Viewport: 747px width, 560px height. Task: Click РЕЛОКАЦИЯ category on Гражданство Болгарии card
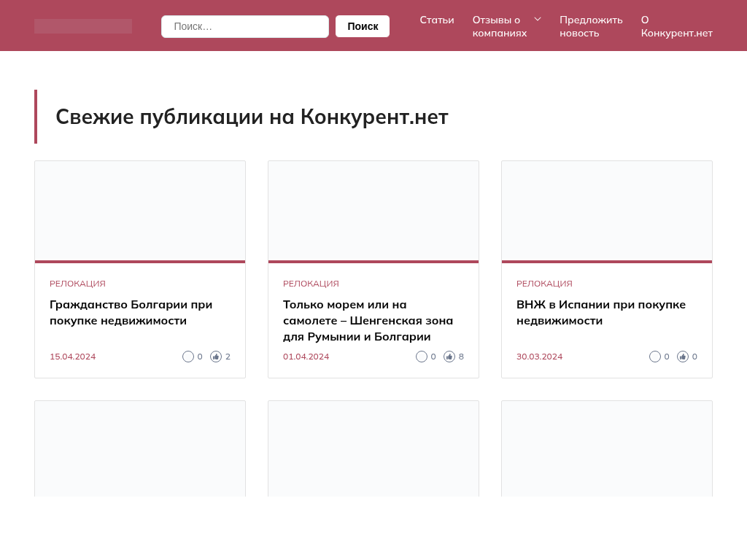(x=77, y=284)
